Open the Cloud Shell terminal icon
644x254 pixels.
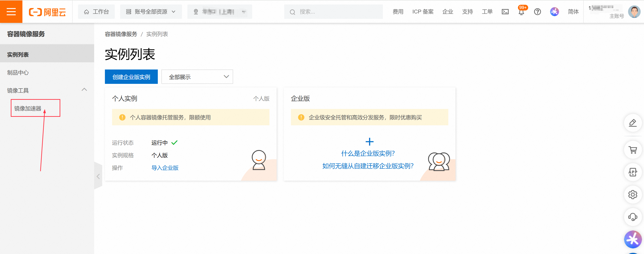pyautogui.click(x=505, y=11)
